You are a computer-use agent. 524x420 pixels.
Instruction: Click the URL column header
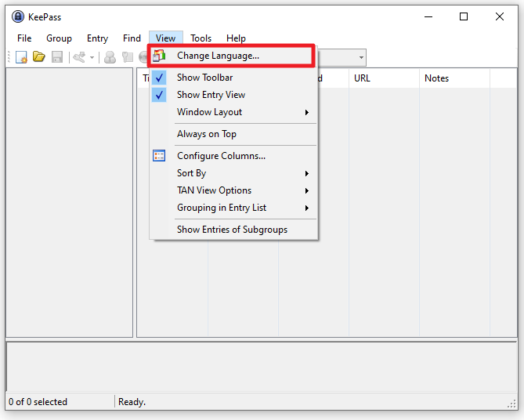click(x=384, y=78)
